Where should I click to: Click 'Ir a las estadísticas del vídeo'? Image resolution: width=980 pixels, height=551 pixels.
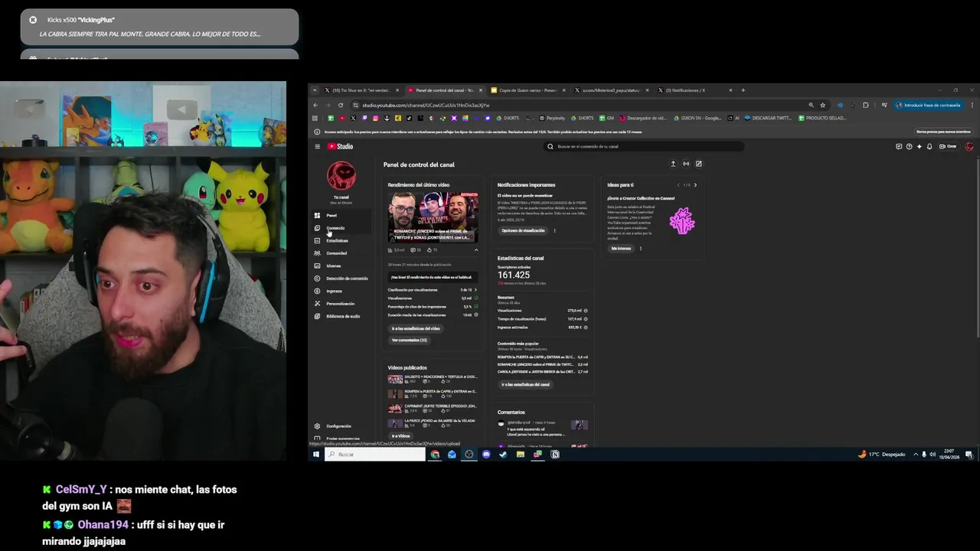click(416, 328)
